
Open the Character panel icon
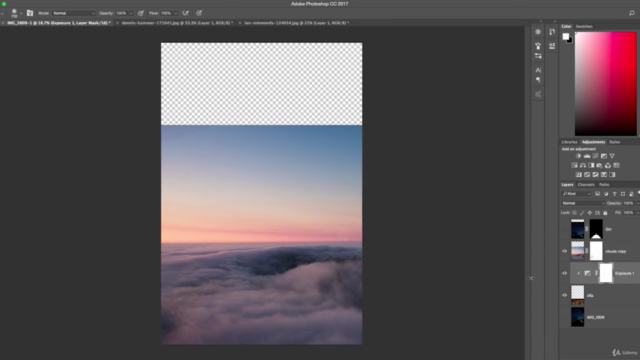[538, 70]
